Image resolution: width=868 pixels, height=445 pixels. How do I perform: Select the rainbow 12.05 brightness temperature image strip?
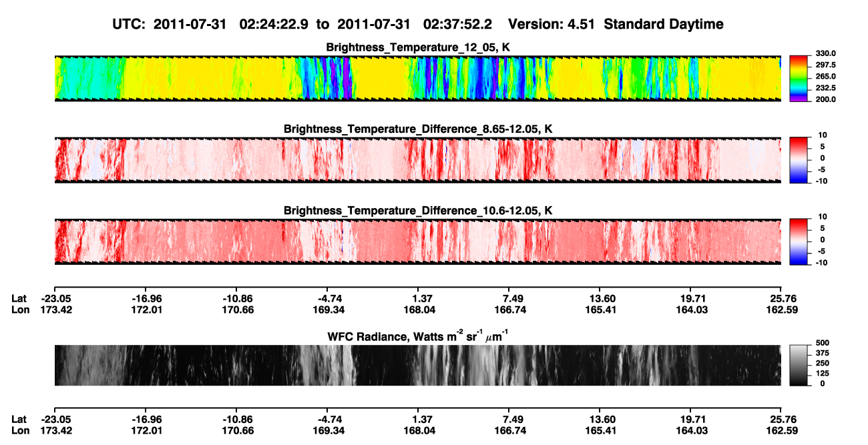tap(418, 79)
